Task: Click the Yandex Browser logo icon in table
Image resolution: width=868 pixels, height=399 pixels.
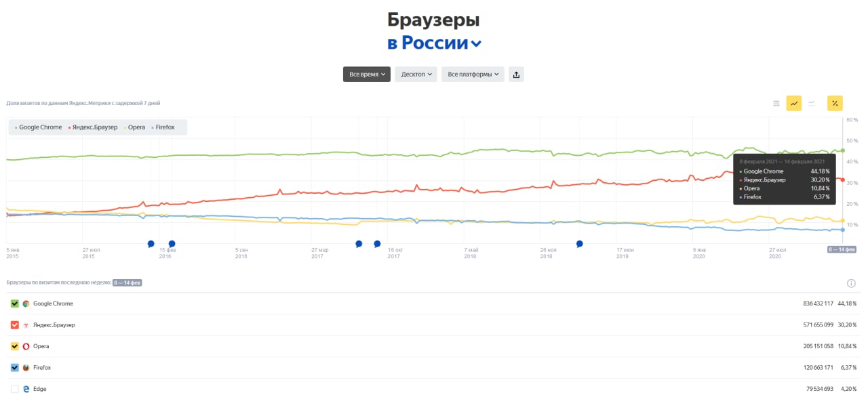Action: coord(26,325)
